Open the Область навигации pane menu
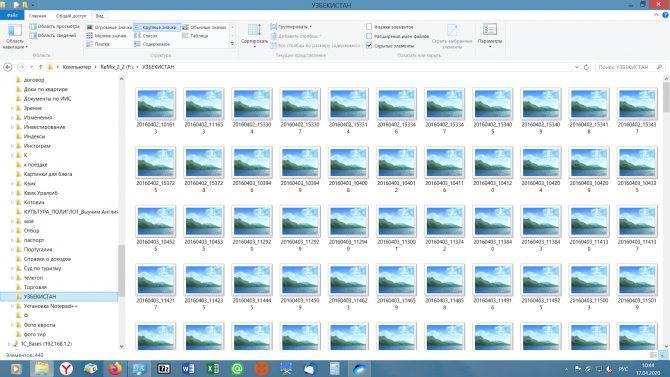 pos(15,37)
